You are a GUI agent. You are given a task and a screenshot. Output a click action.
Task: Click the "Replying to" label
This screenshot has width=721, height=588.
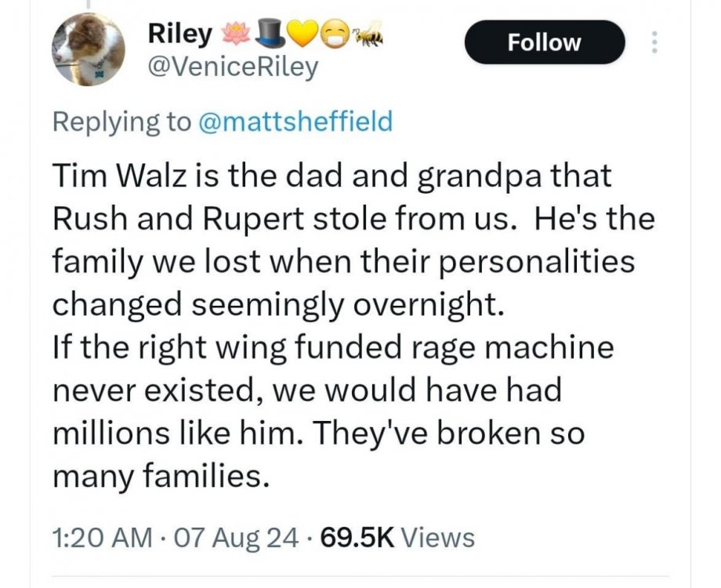point(121,122)
